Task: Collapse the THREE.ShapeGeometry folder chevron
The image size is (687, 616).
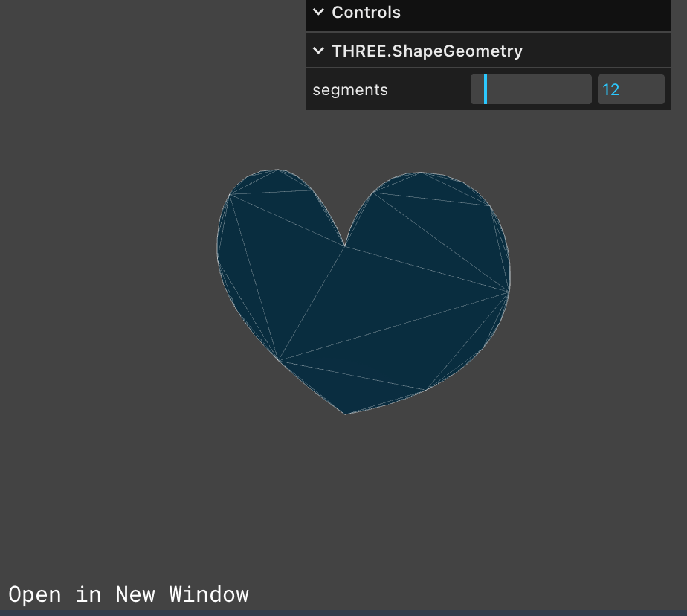Action: 319,51
